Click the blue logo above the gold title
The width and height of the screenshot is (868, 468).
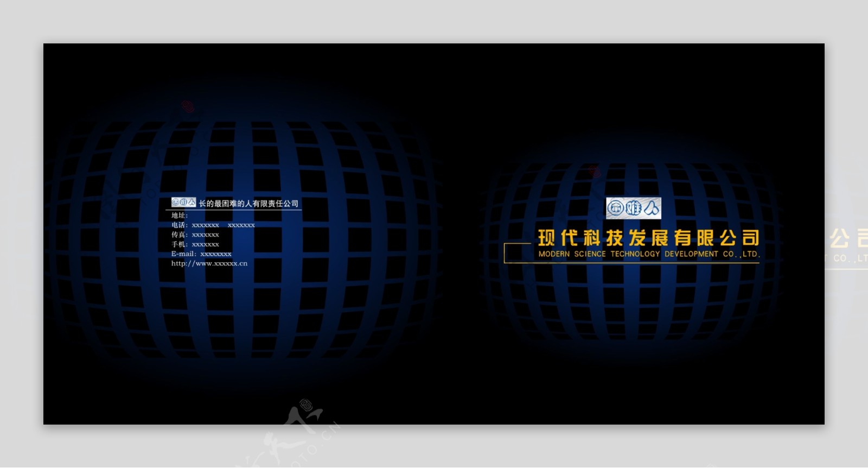tap(634, 208)
